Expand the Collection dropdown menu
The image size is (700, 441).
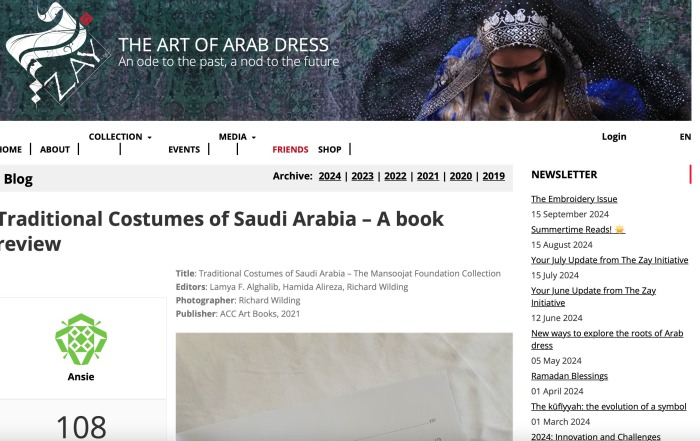(120, 137)
